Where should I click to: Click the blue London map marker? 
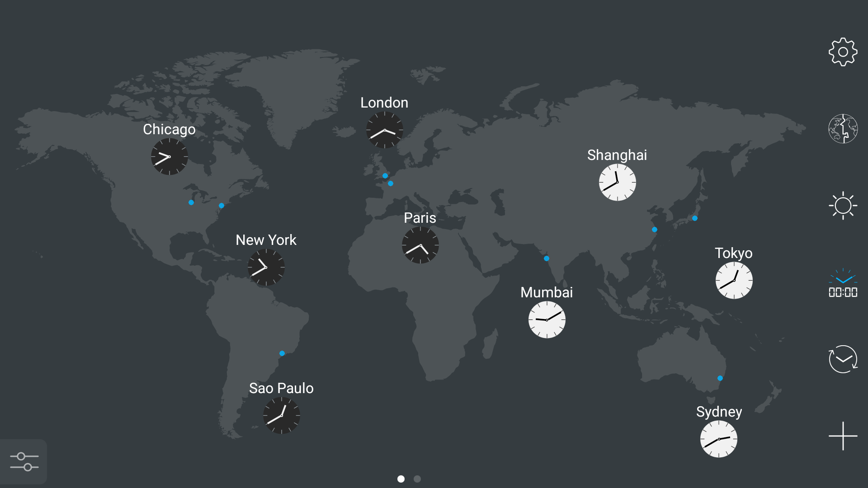[385, 176]
